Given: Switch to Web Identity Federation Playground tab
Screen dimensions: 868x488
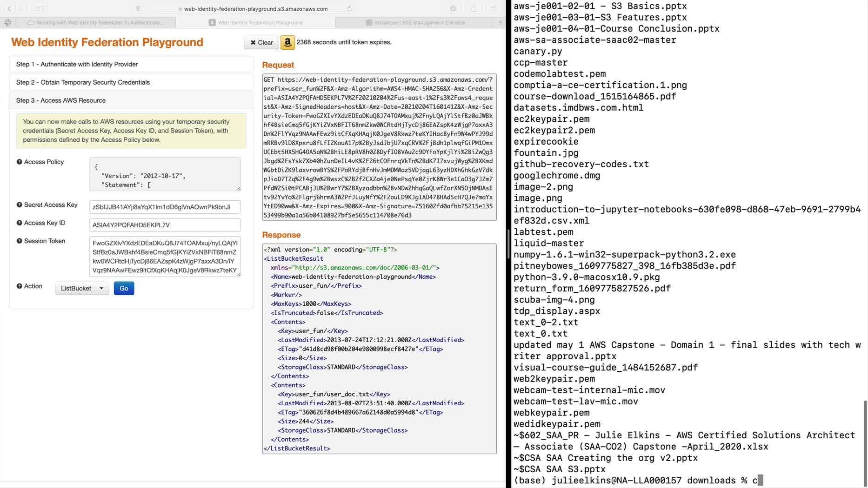Looking at the screenshot, I should pos(255,22).
